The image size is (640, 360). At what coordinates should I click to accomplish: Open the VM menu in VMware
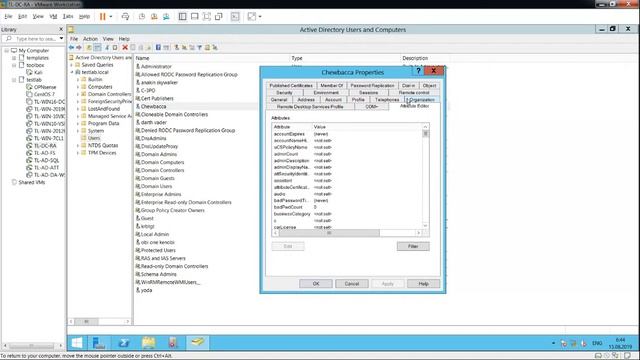pos(53,16)
